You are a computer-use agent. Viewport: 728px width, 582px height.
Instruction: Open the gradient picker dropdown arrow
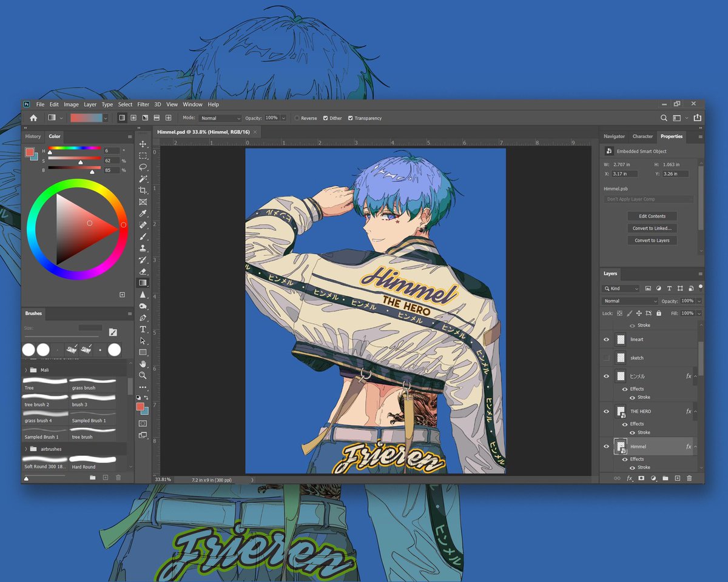[x=106, y=118]
